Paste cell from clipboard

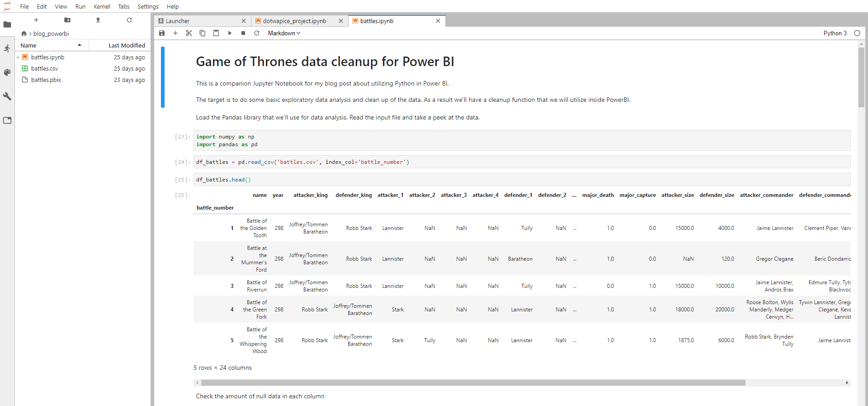[x=216, y=33]
